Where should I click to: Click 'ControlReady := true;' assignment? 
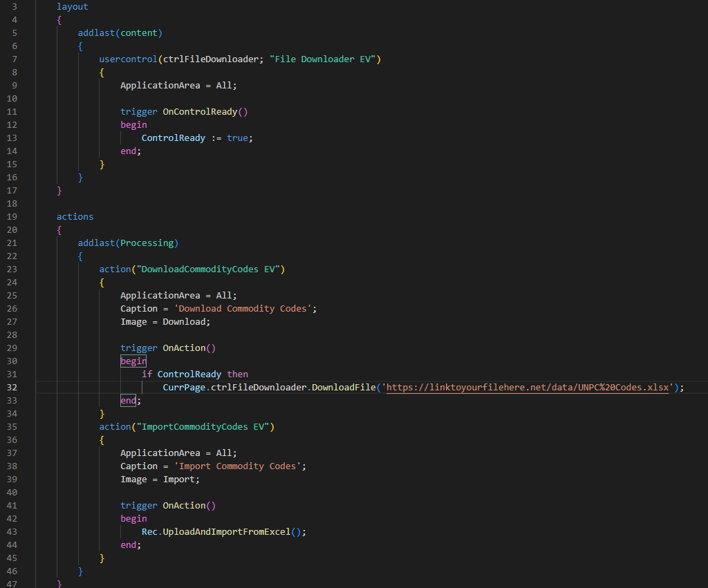[197, 138]
